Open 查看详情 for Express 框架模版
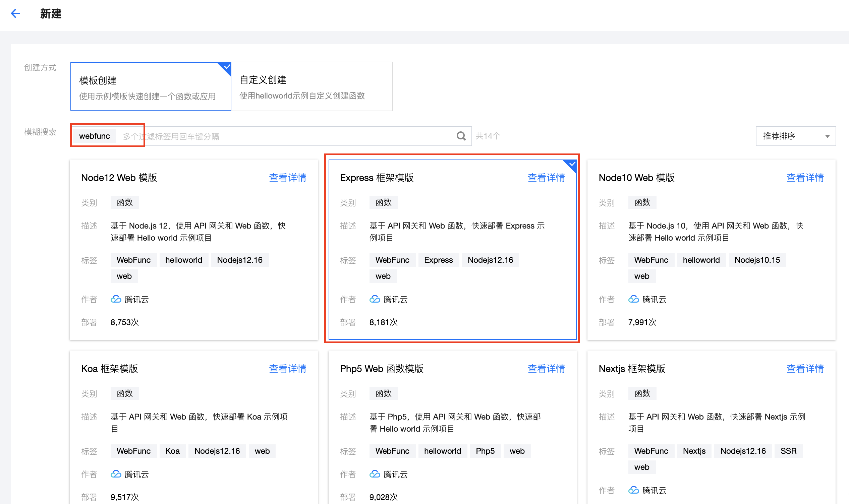 tap(546, 178)
